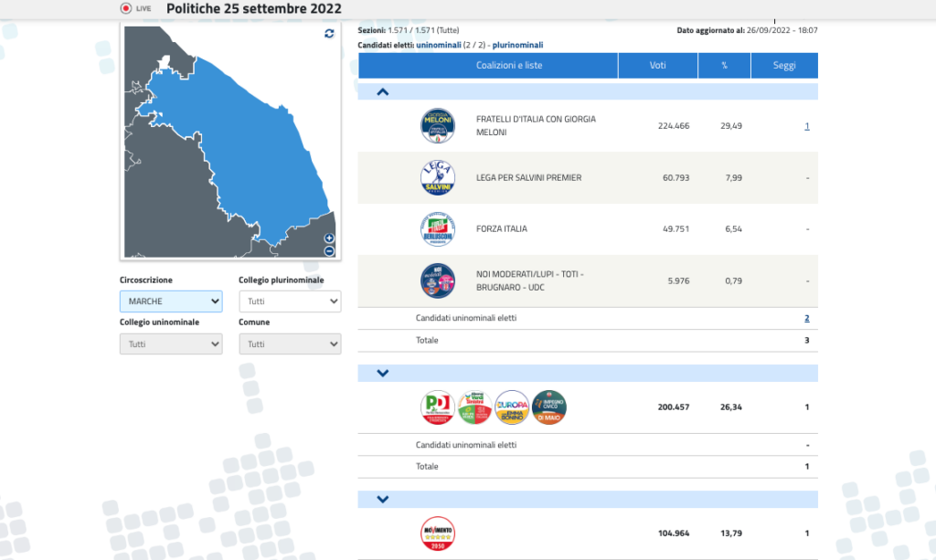Open the elected uninominal candidates count link
Viewport: 936px width, 560px height.
pos(807,318)
